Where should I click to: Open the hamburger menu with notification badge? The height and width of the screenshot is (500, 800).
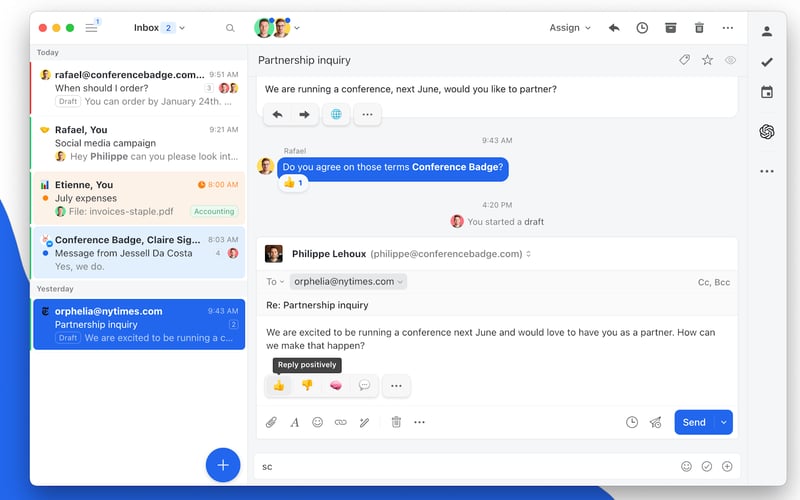click(92, 28)
